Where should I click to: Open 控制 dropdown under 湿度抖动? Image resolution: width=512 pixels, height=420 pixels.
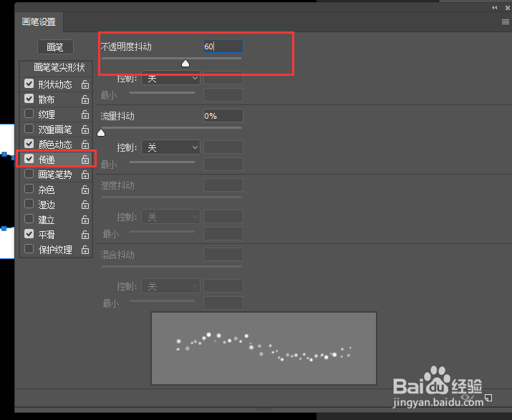(x=170, y=217)
